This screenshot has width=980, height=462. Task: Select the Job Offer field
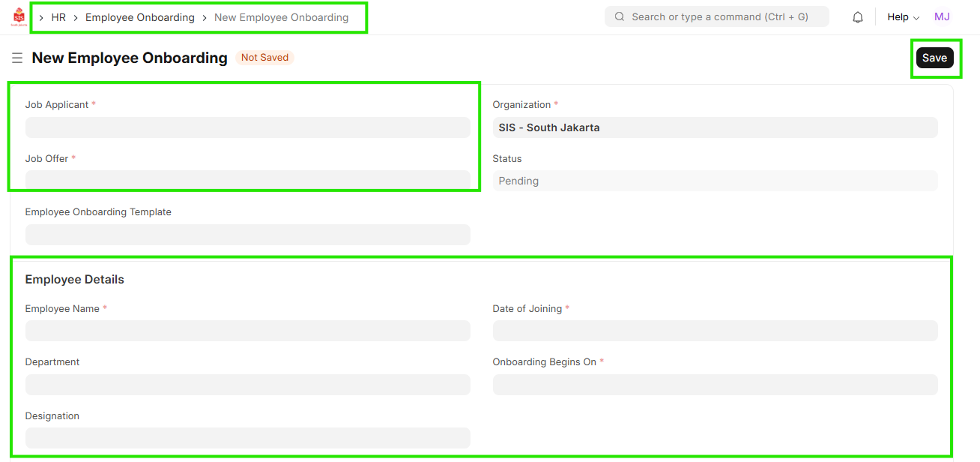point(247,181)
